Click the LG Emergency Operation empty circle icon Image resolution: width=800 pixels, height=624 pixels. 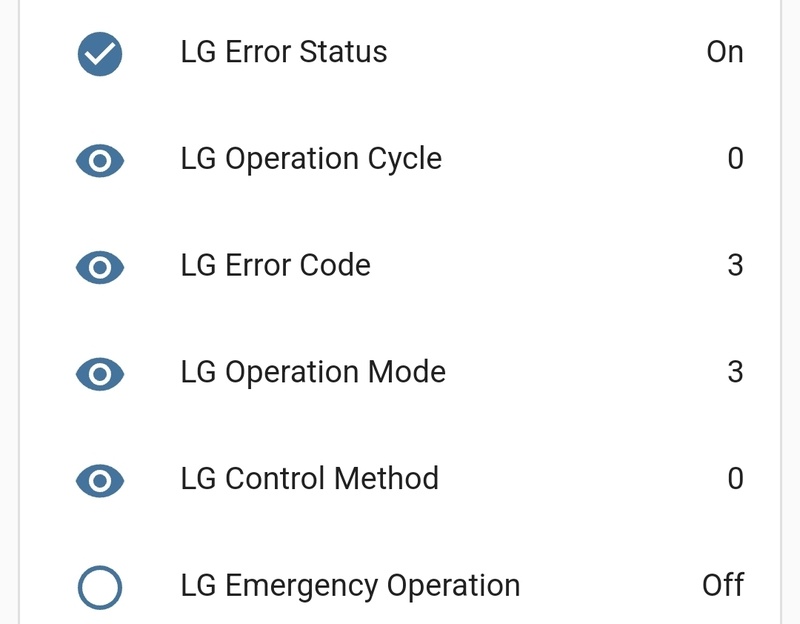point(100,587)
